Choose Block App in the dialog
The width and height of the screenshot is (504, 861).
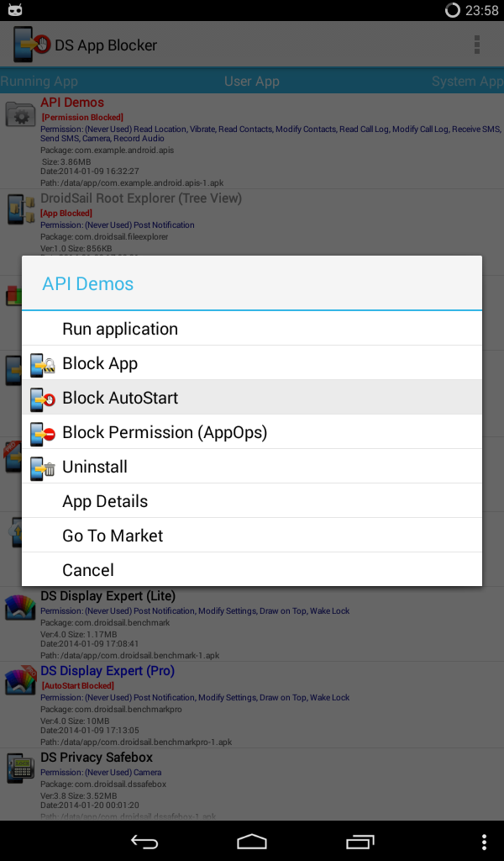coord(252,363)
